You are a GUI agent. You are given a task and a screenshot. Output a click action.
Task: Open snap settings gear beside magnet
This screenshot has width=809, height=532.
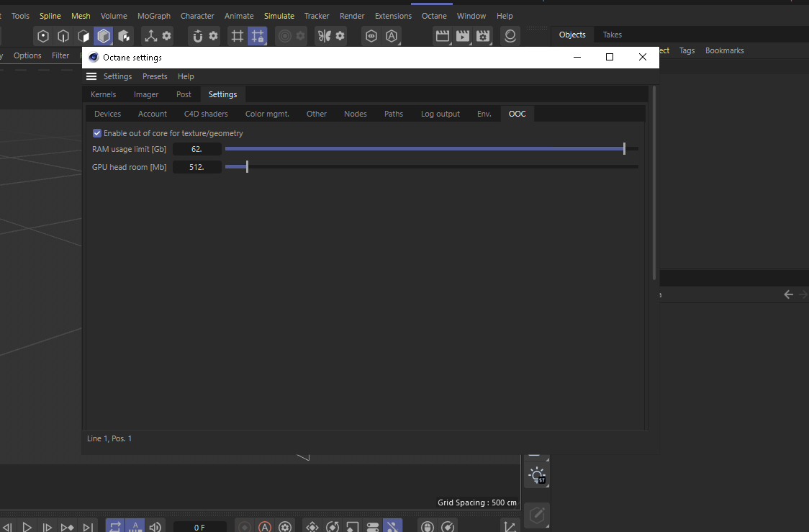pyautogui.click(x=214, y=35)
